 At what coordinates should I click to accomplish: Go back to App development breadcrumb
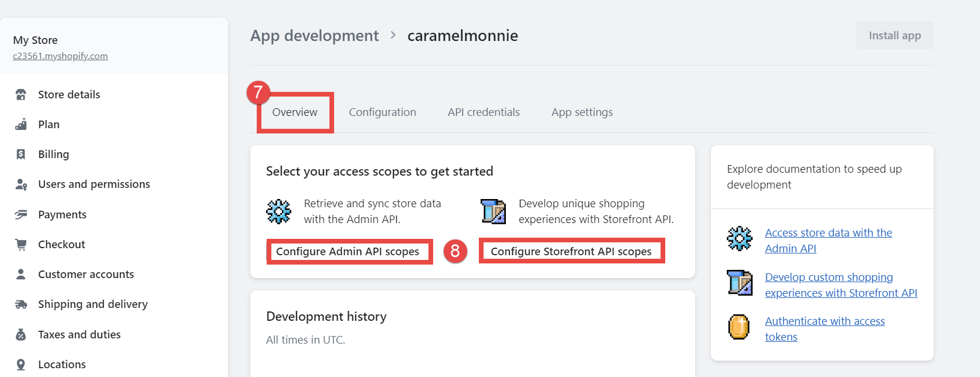click(315, 36)
